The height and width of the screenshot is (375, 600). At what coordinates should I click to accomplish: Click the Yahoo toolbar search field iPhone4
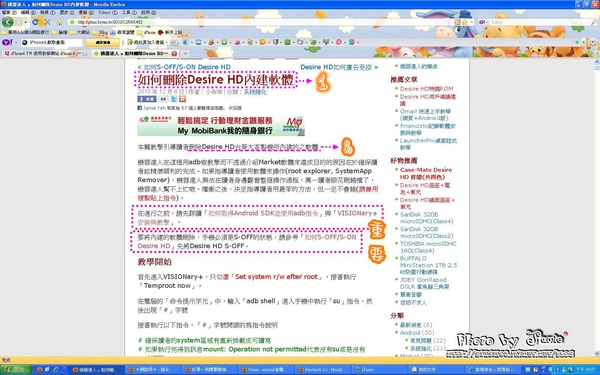[52, 42]
